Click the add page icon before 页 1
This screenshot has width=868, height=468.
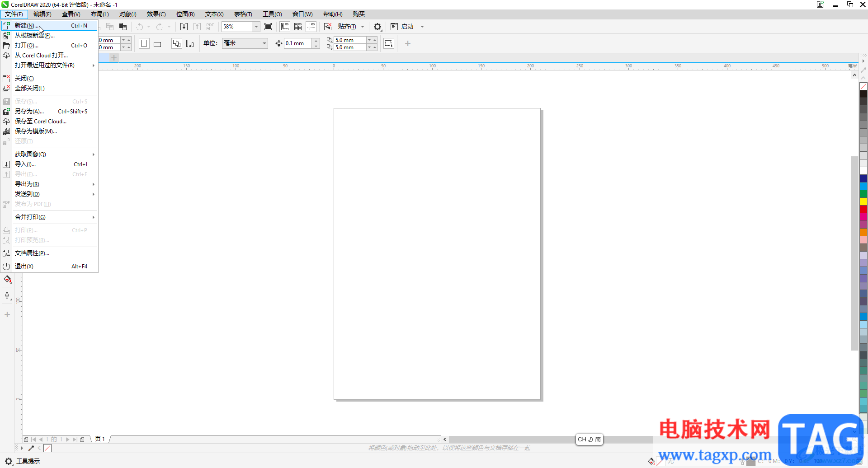pos(82,439)
